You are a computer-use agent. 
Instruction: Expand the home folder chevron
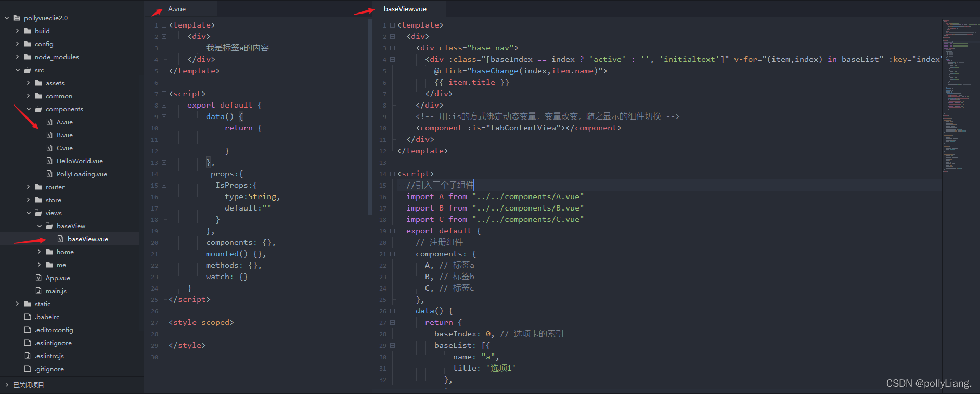pyautogui.click(x=39, y=252)
